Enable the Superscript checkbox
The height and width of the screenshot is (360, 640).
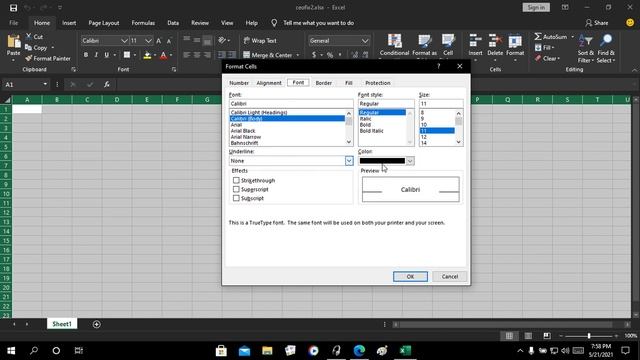(236, 189)
